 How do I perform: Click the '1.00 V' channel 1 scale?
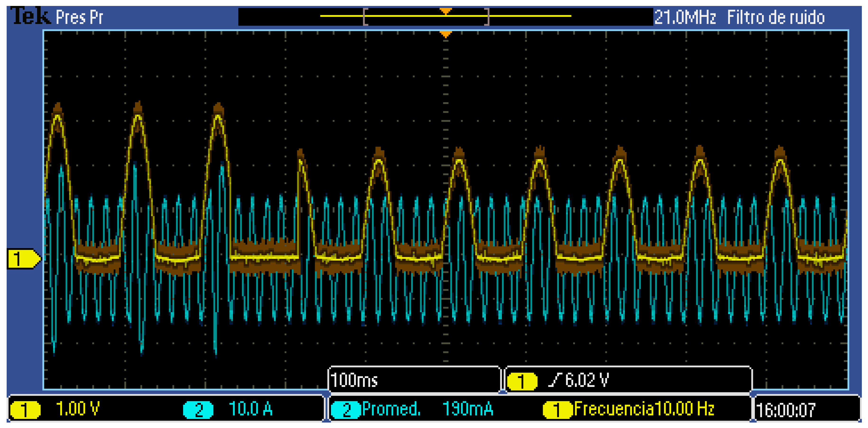[78, 409]
